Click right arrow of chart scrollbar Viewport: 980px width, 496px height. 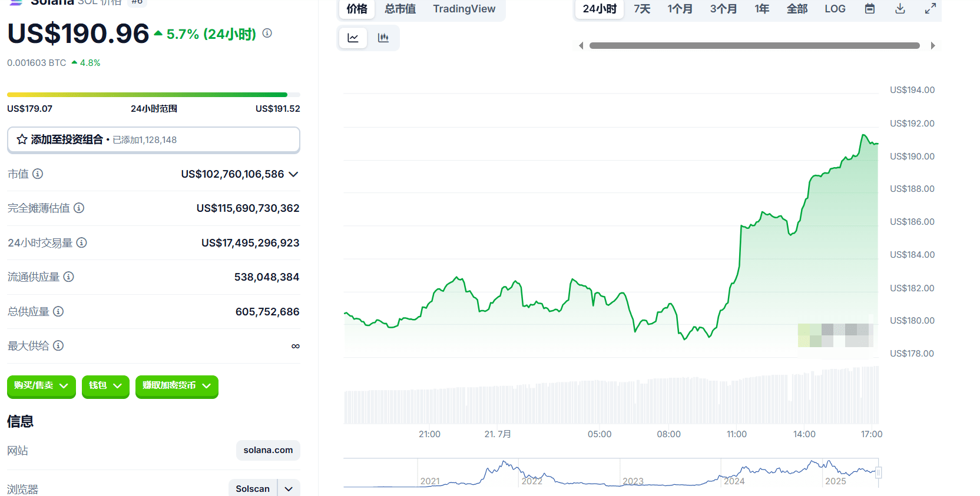pyautogui.click(x=933, y=46)
